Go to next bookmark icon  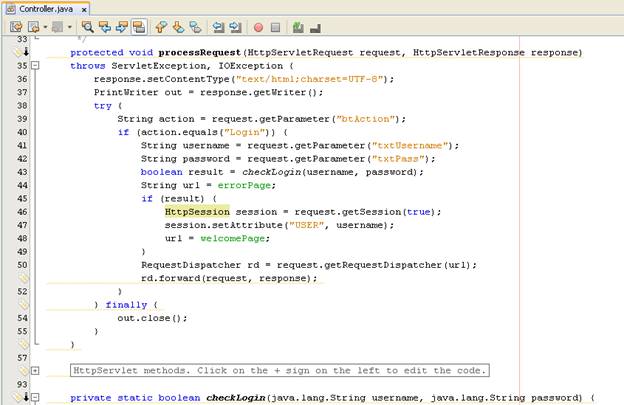(x=178, y=27)
